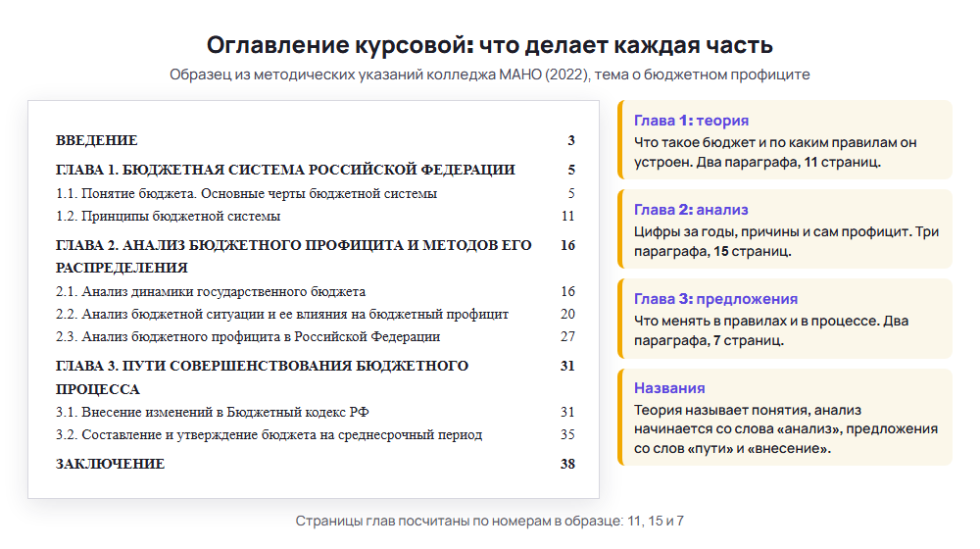The width and height of the screenshot is (980, 549).
Task: Click the title 'Оглавление курсовой: что делает каждая часть'
Action: click(x=489, y=45)
